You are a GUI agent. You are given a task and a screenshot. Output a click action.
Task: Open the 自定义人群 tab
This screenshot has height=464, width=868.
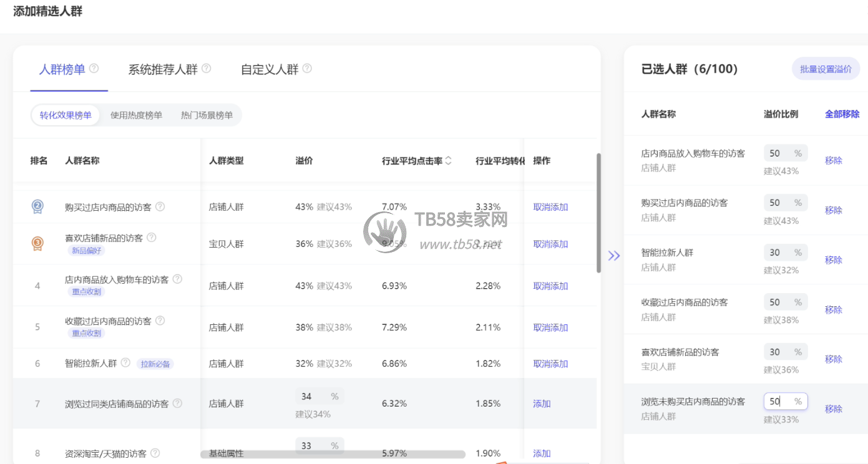pos(270,69)
